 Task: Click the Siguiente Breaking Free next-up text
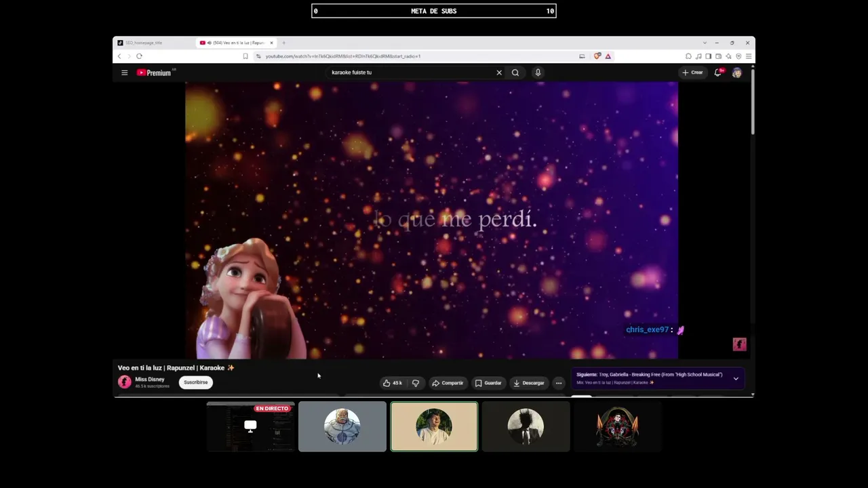click(x=649, y=374)
